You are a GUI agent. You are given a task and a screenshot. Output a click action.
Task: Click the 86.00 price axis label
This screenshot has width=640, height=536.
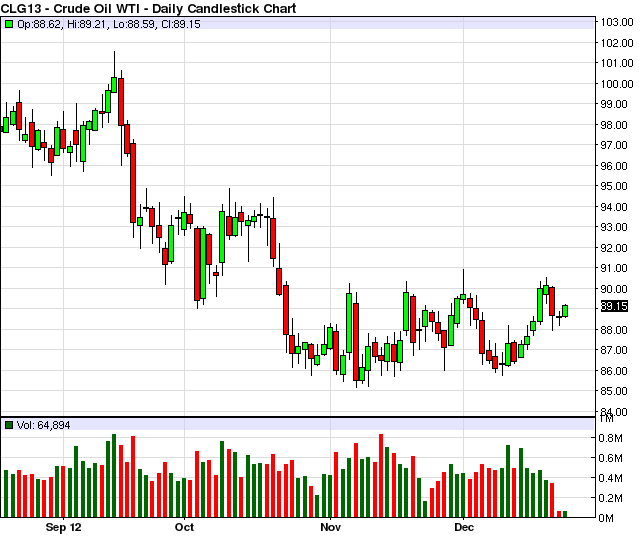click(614, 371)
